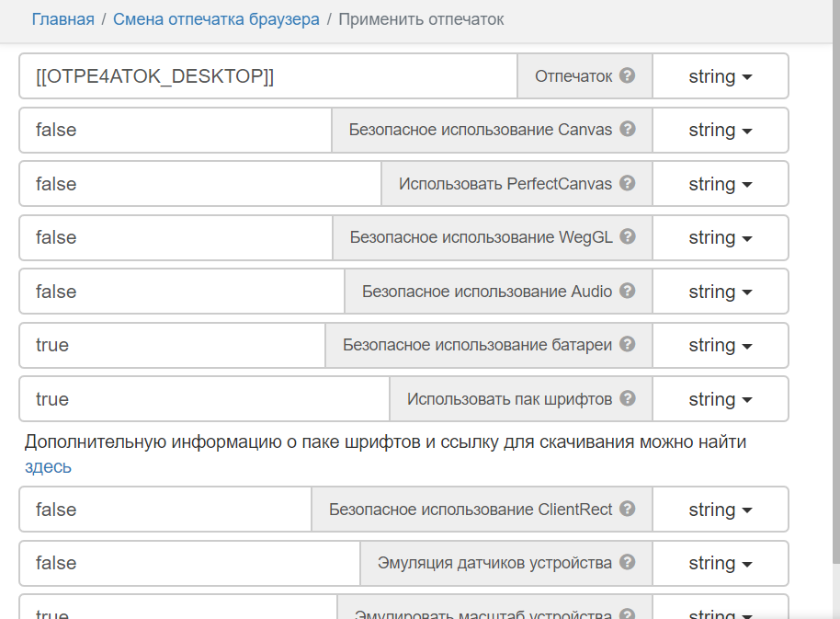This screenshot has height=619, width=840.
Task: Show help for Безопасное использование батареи
Action: (x=629, y=345)
